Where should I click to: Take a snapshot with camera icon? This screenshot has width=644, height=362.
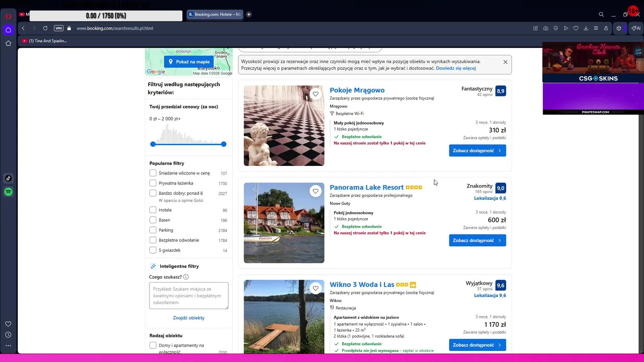tap(545, 28)
